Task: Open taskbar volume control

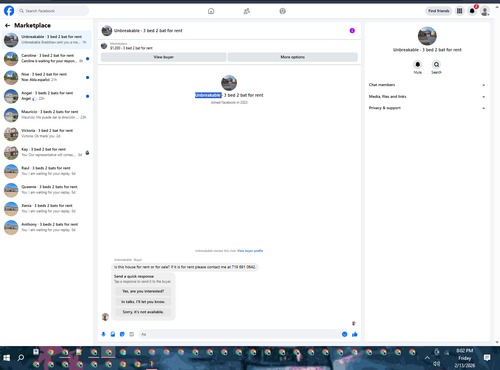Action: pyautogui.click(x=436, y=364)
